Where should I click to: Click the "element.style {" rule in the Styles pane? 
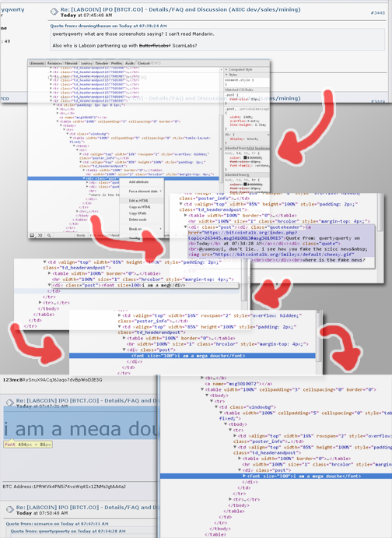tap(239, 79)
